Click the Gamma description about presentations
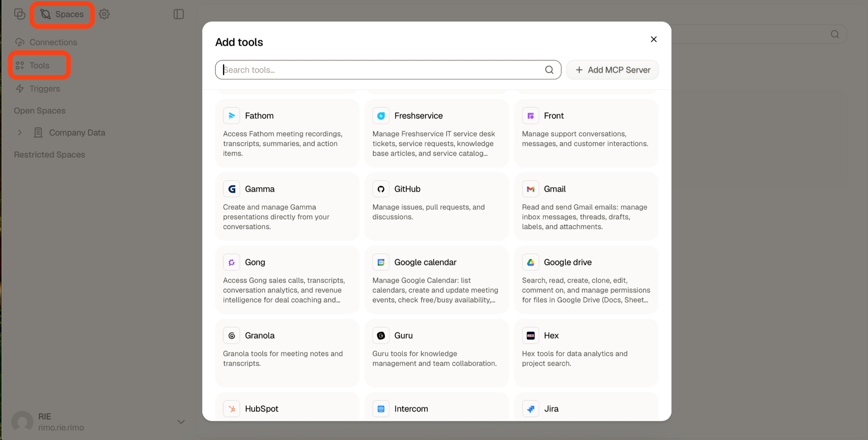This screenshot has height=440, width=868. [276, 217]
